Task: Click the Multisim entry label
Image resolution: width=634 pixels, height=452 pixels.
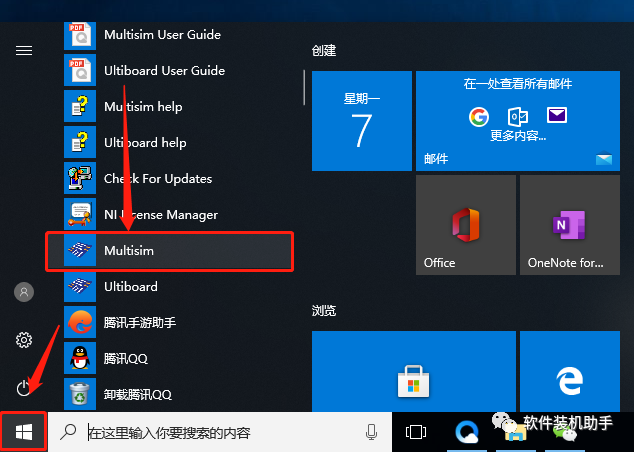Action: (x=129, y=251)
